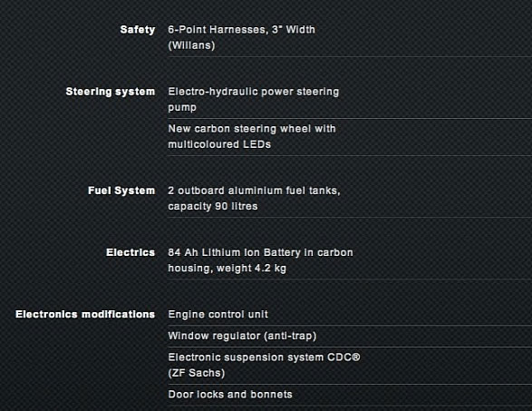
Task: Select Electro-hydraulic power steering pump row
Action: point(350,100)
